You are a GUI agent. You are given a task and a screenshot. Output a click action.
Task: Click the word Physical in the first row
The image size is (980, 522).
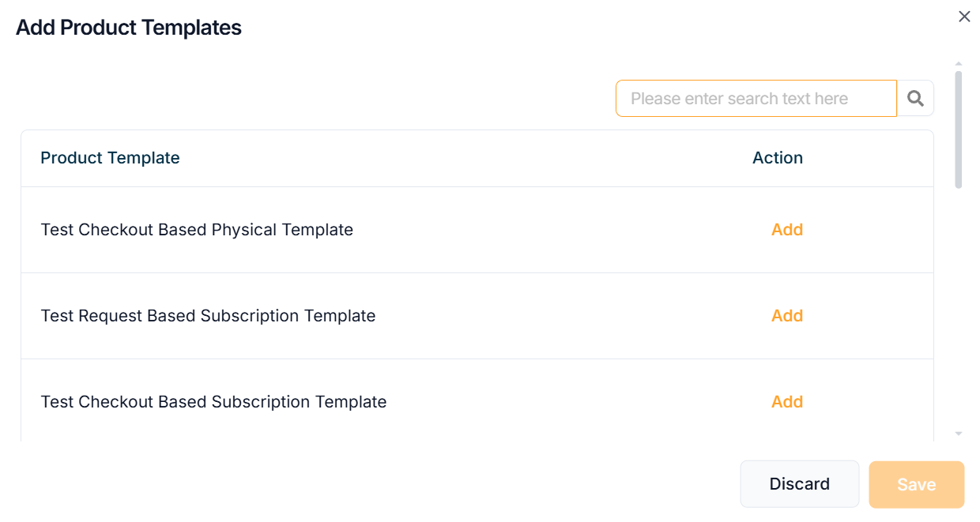point(244,230)
